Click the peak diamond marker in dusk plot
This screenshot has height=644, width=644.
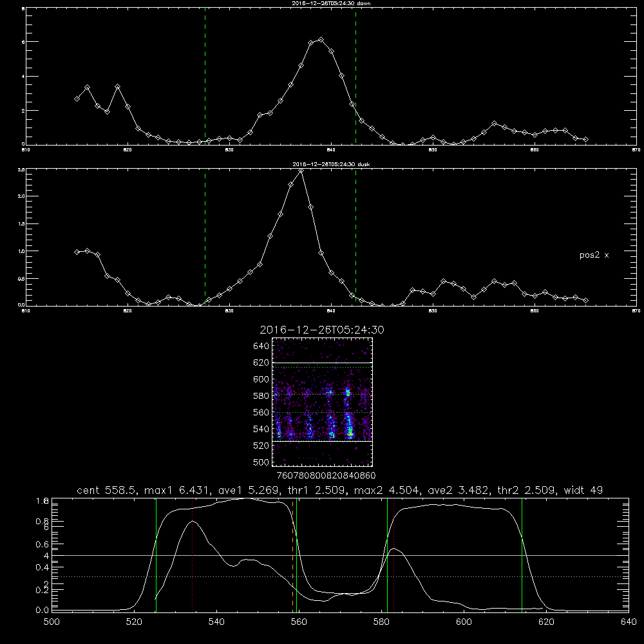(301, 170)
